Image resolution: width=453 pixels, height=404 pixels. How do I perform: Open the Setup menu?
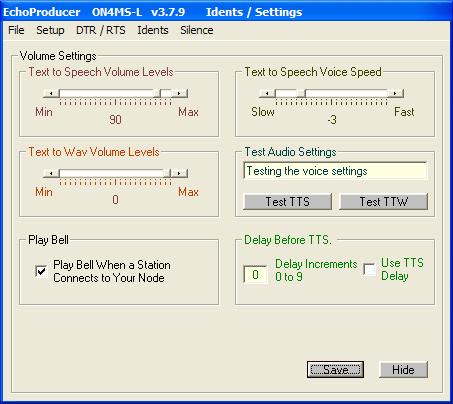[50, 30]
